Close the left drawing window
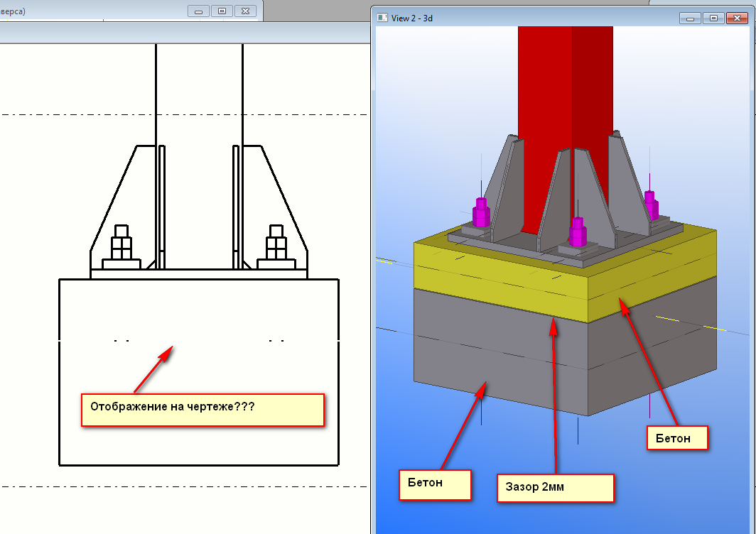The image size is (756, 534). click(246, 11)
